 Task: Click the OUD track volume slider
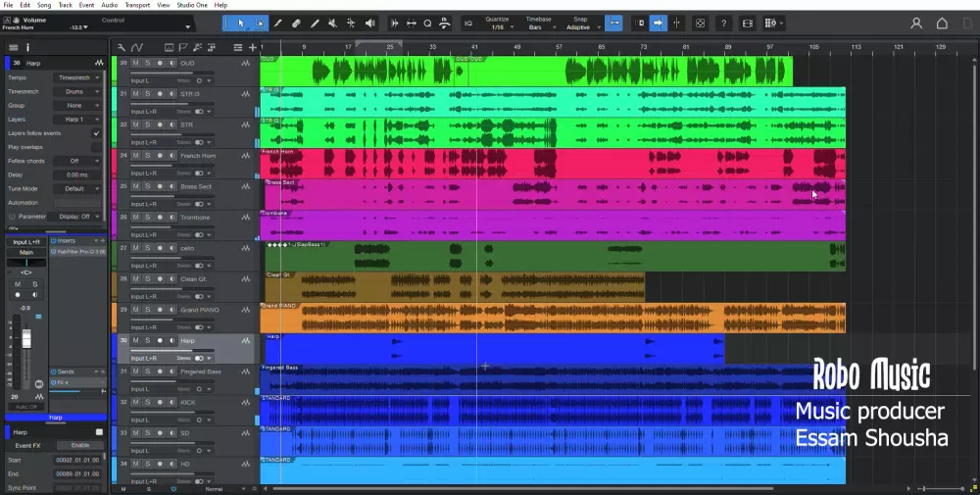tap(171, 73)
